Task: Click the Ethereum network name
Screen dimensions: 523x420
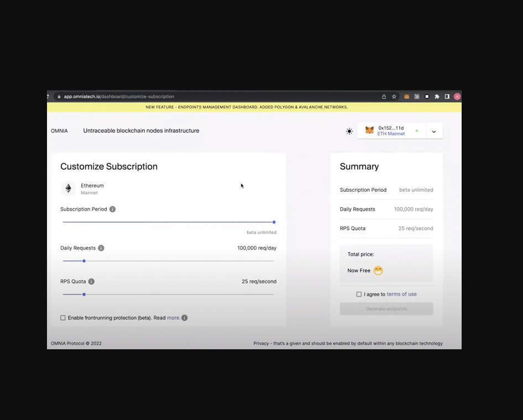Action: point(92,186)
